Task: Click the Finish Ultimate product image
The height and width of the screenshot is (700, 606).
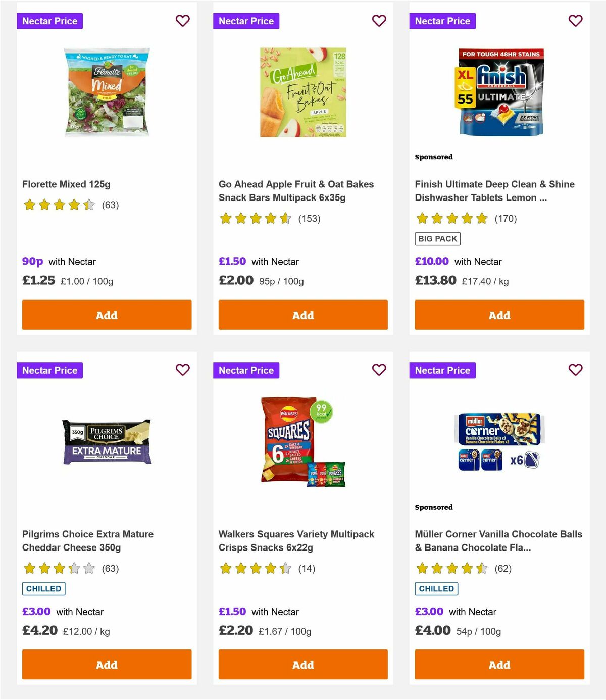Action: point(499,92)
